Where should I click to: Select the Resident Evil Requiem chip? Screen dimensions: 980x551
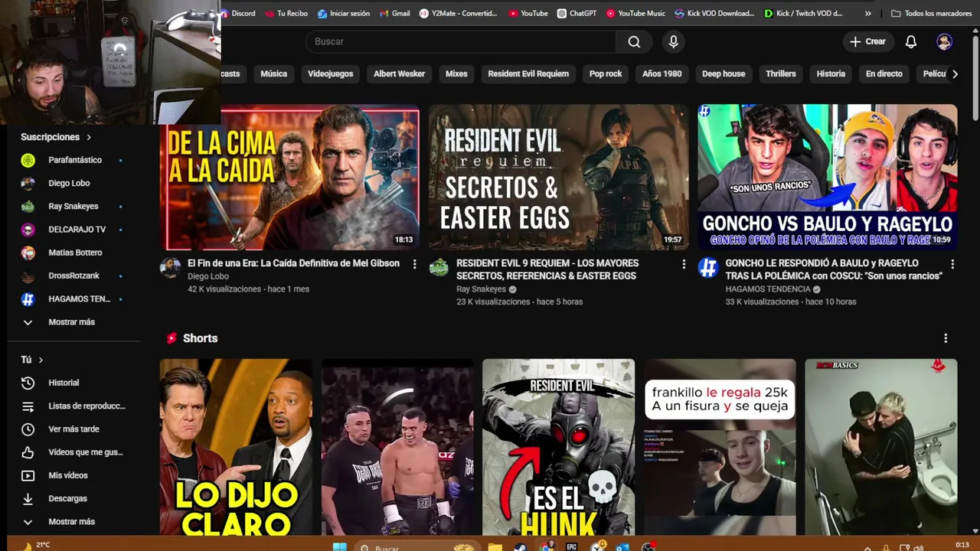tap(528, 73)
